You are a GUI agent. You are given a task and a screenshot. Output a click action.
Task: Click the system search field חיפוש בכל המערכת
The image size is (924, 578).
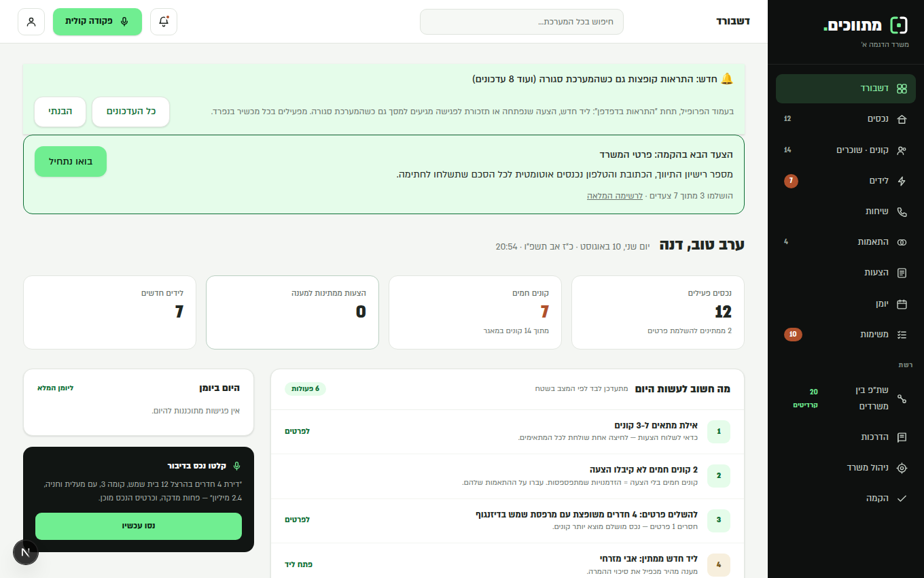(x=522, y=22)
